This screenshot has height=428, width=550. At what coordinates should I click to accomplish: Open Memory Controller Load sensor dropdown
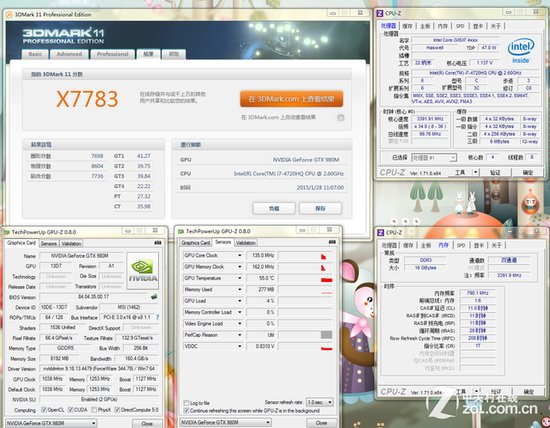click(240, 312)
